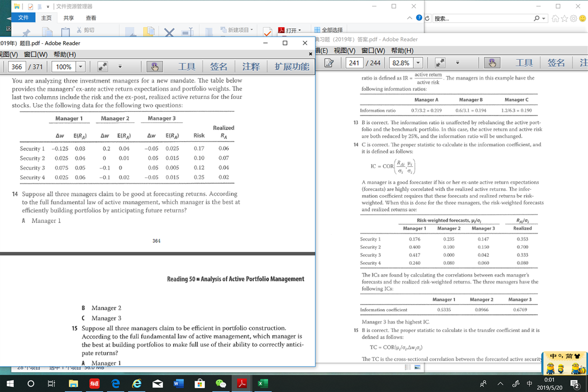Open the quick access toolbar dropdown arrow

click(48, 6)
